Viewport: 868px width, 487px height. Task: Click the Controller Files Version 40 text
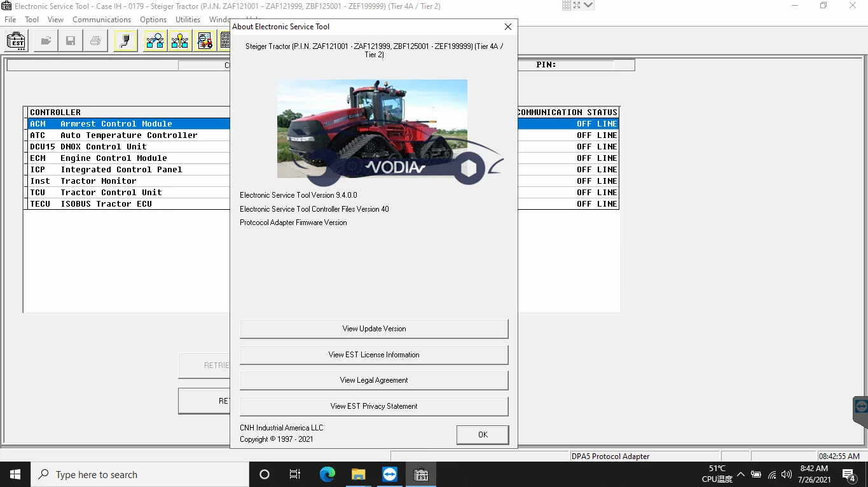(x=314, y=209)
